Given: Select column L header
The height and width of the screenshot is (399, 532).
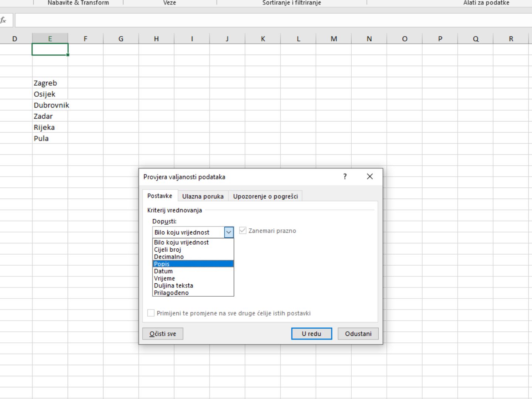Looking at the screenshot, I should point(298,38).
